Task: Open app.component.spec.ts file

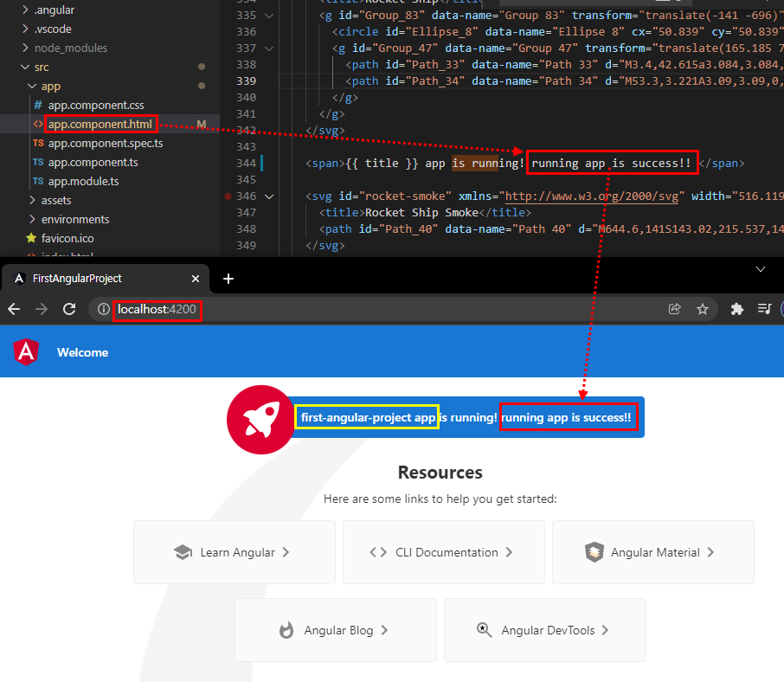Action: (x=106, y=143)
